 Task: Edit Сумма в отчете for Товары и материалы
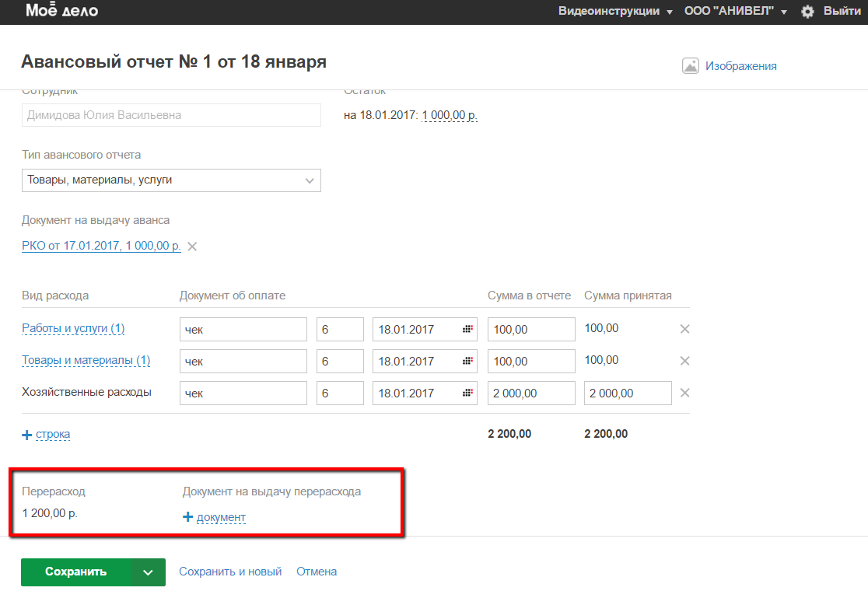tap(531, 362)
